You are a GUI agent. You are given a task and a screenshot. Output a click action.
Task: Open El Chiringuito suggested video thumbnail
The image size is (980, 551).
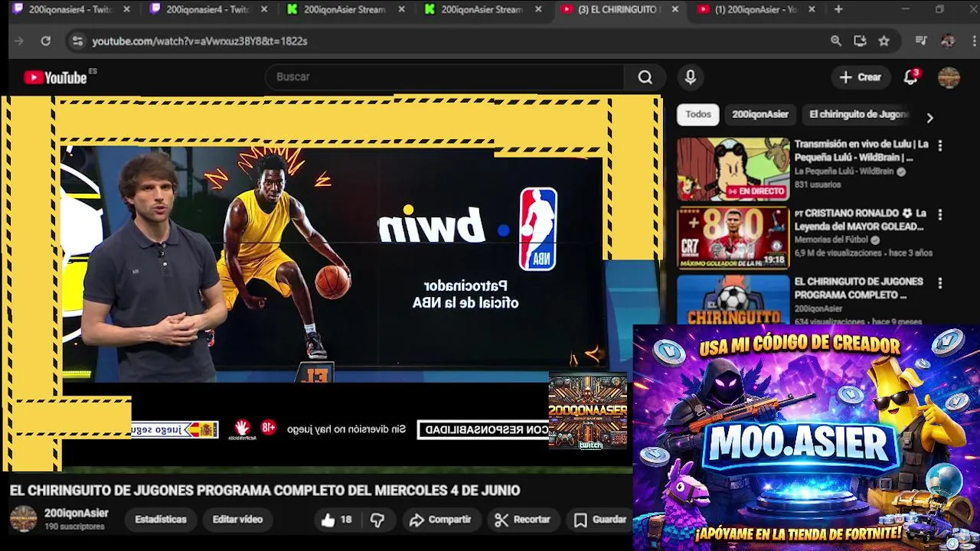[733, 300]
